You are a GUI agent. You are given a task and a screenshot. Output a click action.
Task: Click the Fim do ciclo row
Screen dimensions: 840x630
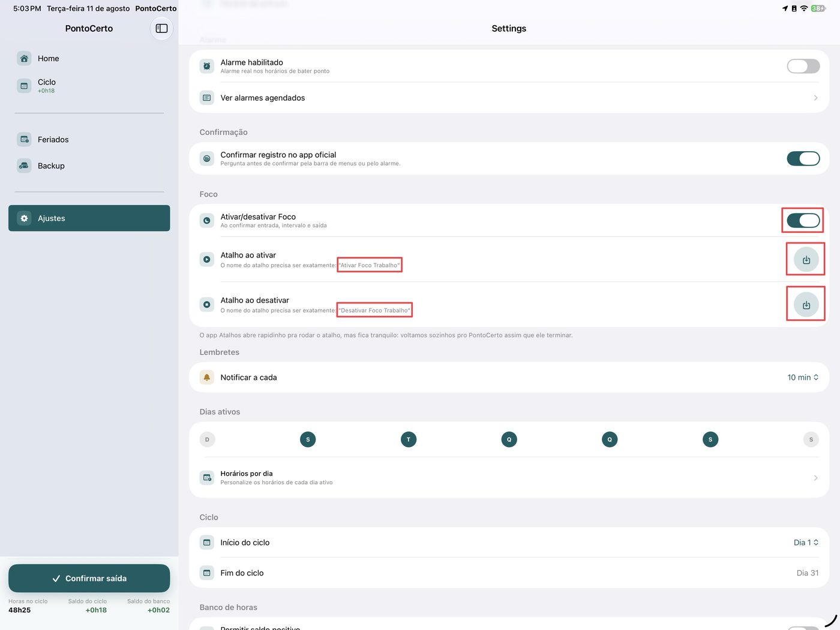click(509, 573)
